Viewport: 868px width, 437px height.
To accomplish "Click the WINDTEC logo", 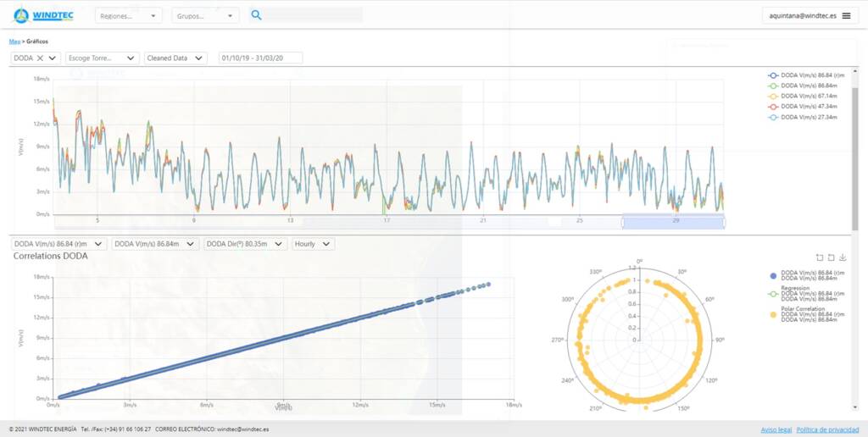I will (43, 15).
